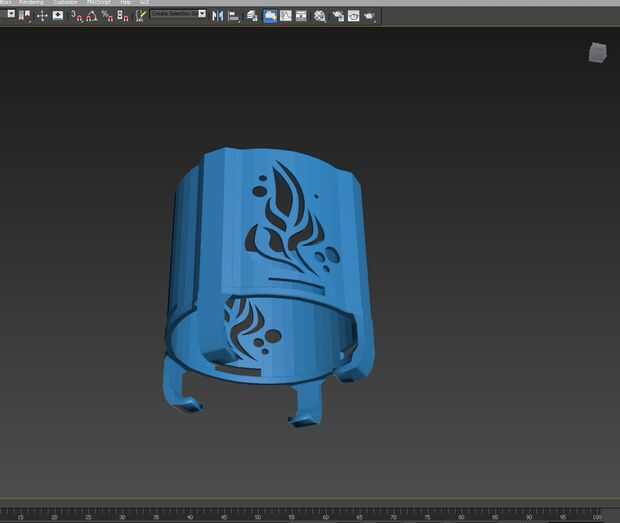Toggle the Angle Snap button
Image resolution: width=620 pixels, height=523 pixels.
pos(91,16)
